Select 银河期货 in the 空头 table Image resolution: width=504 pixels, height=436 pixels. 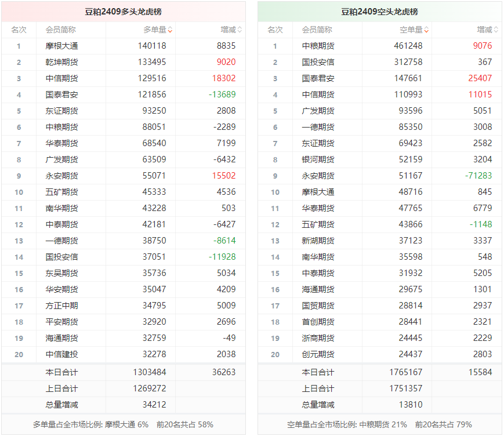pos(318,159)
